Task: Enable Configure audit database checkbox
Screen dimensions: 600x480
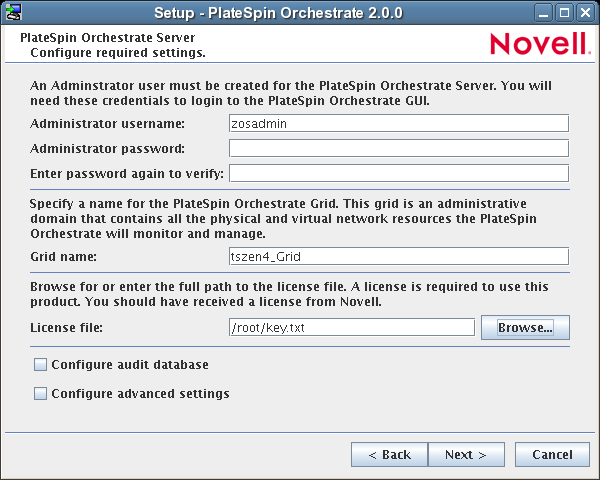Action: pos(41,365)
